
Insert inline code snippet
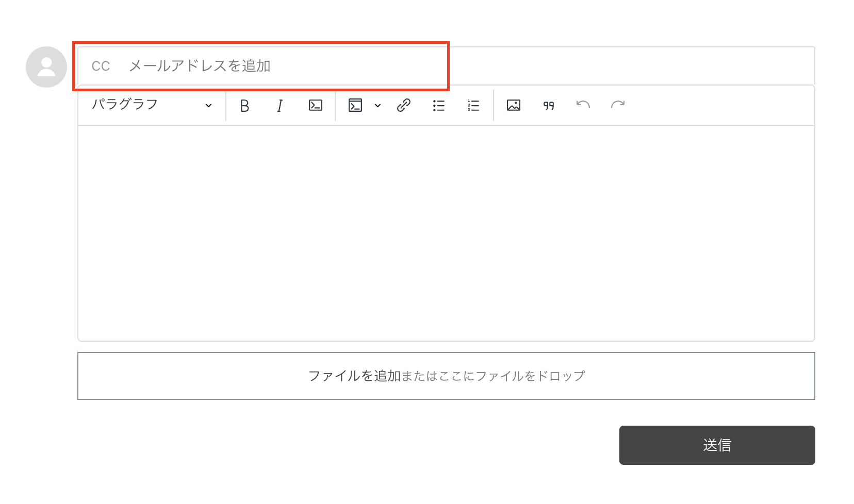(x=315, y=105)
